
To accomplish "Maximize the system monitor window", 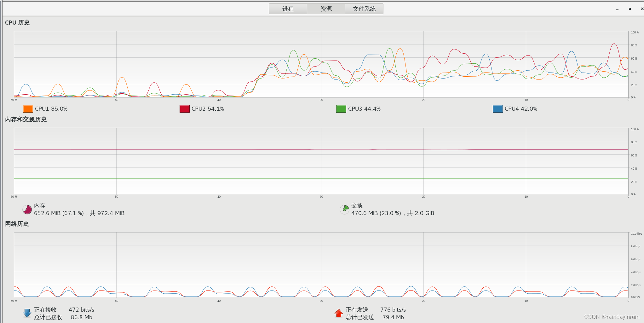I will [630, 9].
